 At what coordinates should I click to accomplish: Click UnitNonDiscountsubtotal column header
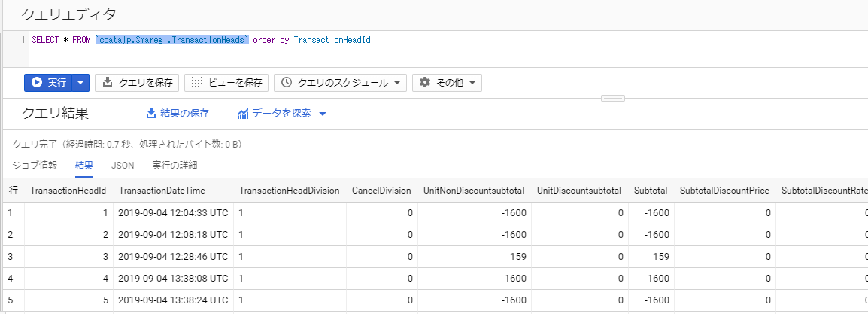click(474, 191)
